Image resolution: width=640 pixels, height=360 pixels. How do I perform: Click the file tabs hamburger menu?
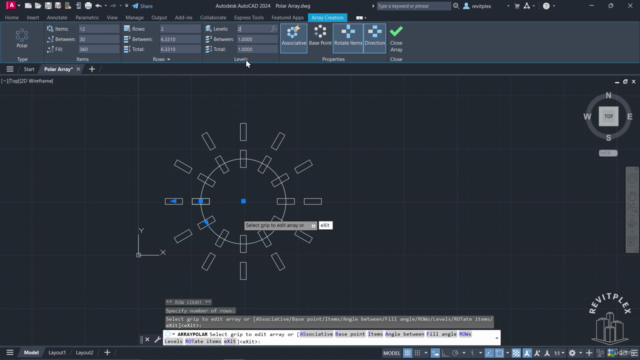10,69
